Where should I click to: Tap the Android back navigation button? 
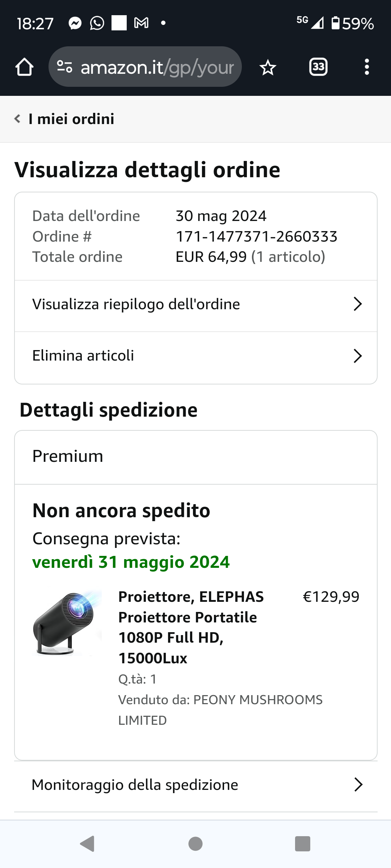[x=87, y=844]
